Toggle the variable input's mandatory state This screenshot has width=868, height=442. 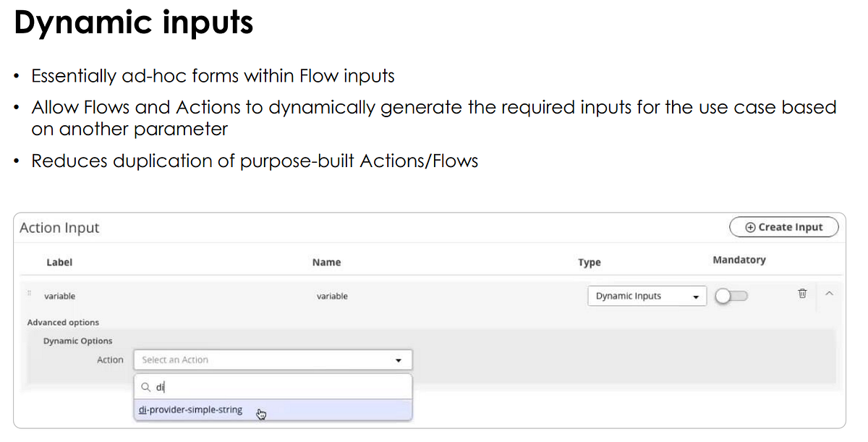731,296
